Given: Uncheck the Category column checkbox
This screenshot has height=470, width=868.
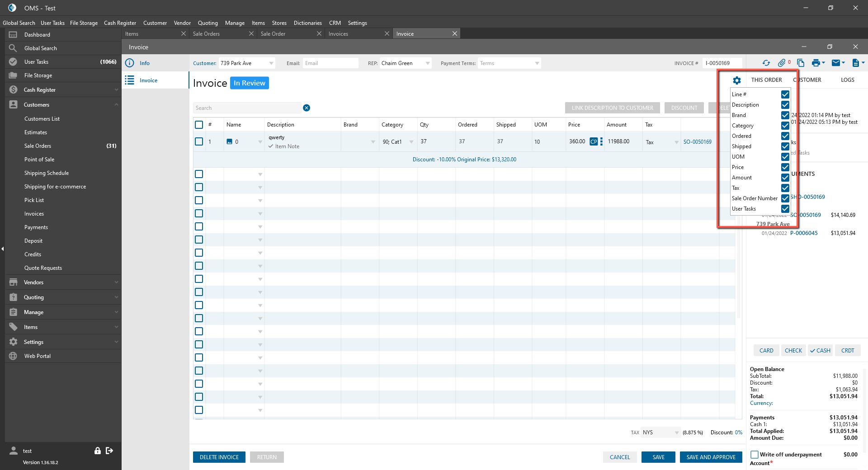Looking at the screenshot, I should [785, 126].
